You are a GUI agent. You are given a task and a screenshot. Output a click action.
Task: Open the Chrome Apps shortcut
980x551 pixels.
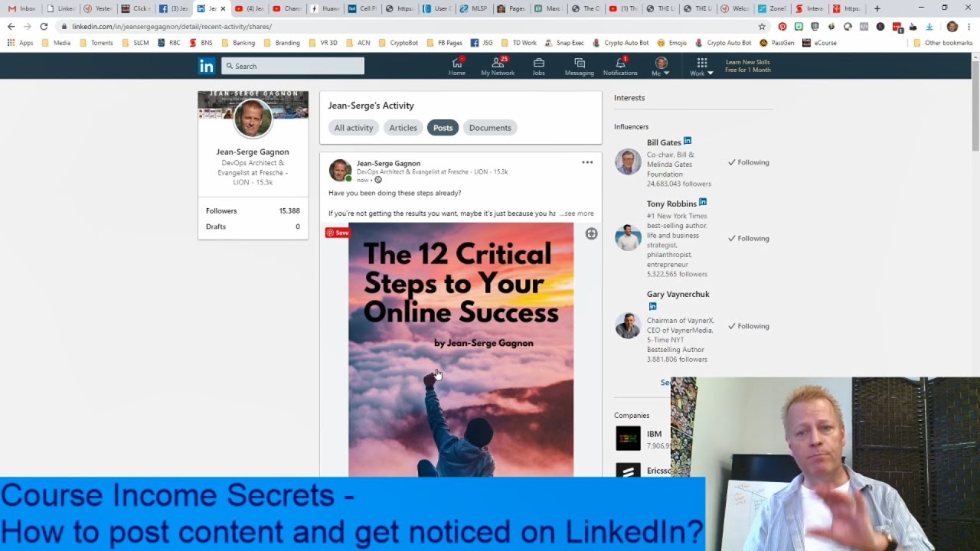click(x=21, y=43)
